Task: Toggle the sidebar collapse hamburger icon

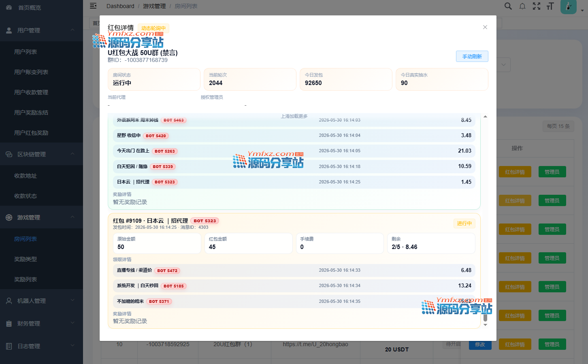Action: [93, 6]
